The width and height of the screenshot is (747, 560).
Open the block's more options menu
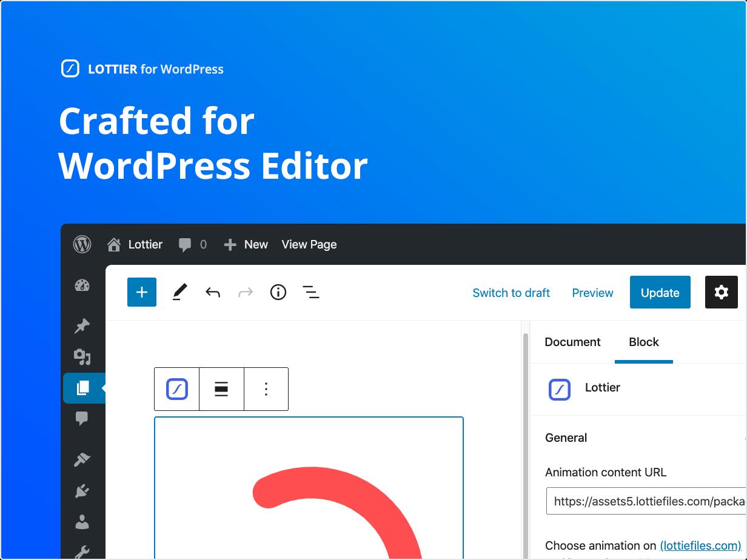click(x=266, y=389)
